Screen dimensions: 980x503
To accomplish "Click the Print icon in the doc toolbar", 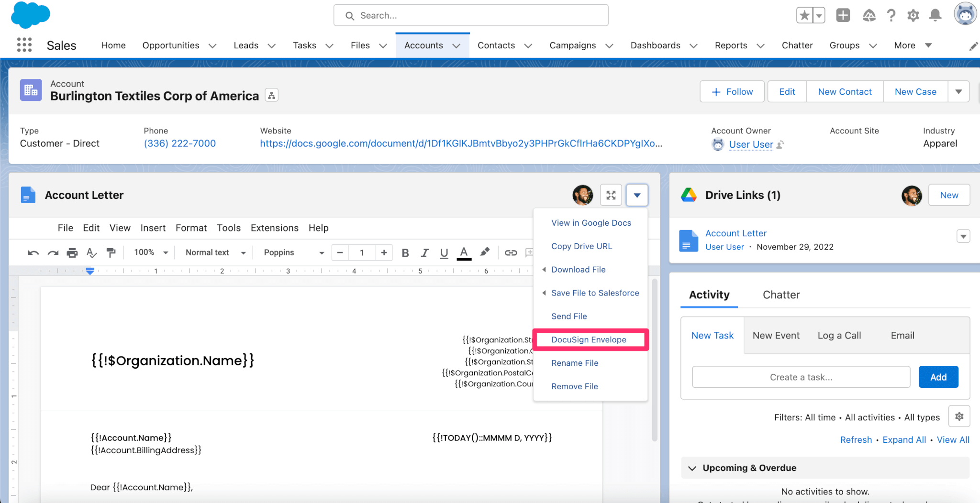I will [72, 252].
